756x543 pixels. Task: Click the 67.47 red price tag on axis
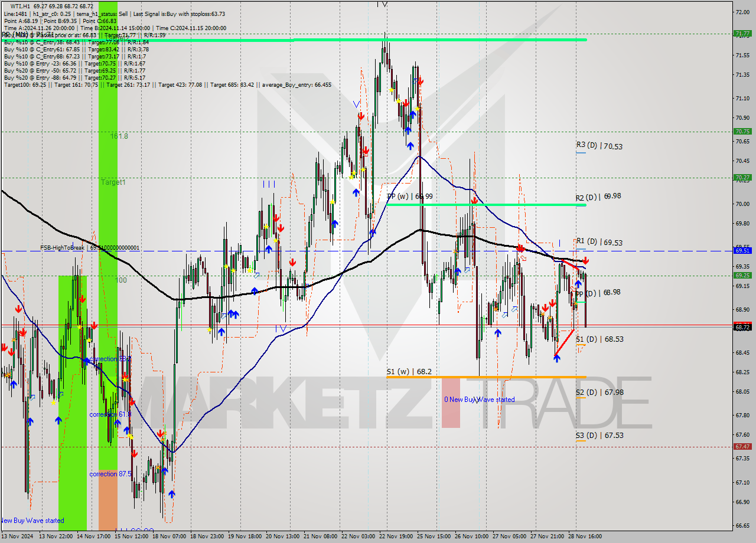coord(742,446)
